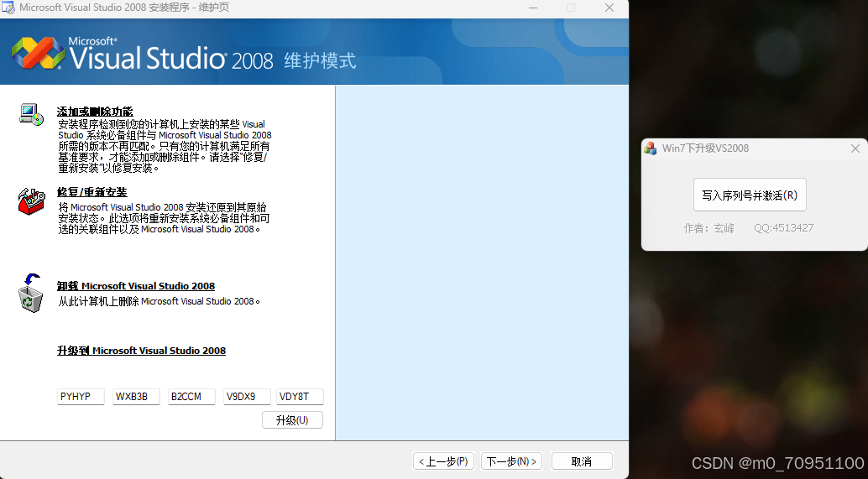868x479 pixels.
Task: Click the 从此计算机上删除 Microsoft Visual Studio 2008 description
Action: [x=159, y=301]
